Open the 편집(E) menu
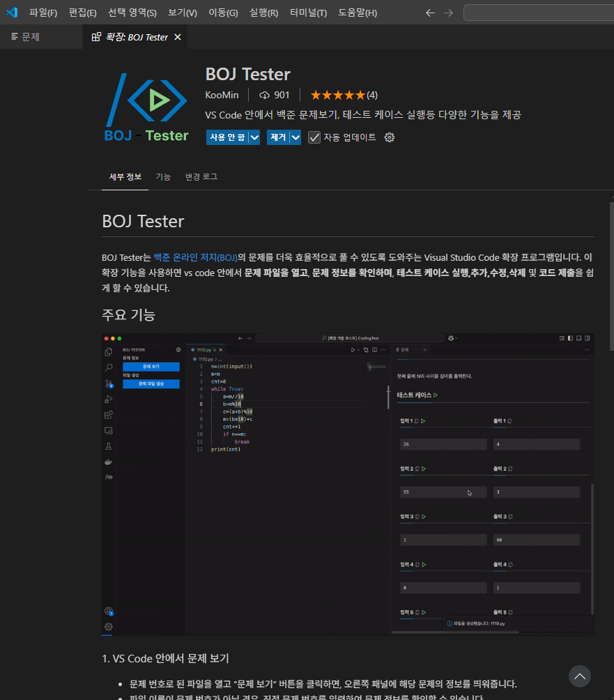The image size is (614, 700). pos(82,13)
